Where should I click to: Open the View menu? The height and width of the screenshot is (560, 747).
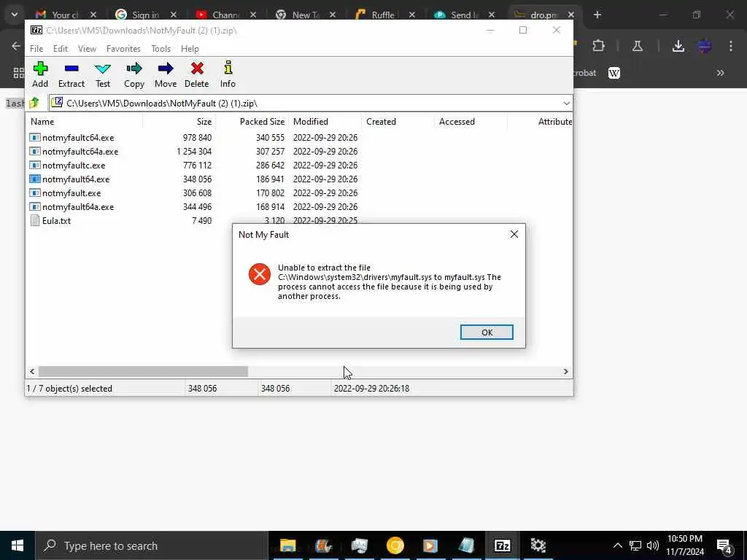[88, 49]
